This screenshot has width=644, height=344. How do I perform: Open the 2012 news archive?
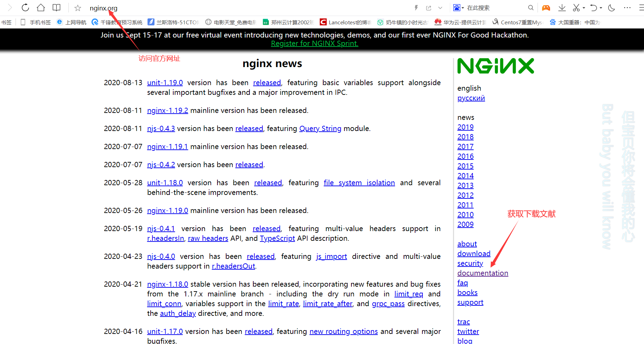pos(466,195)
